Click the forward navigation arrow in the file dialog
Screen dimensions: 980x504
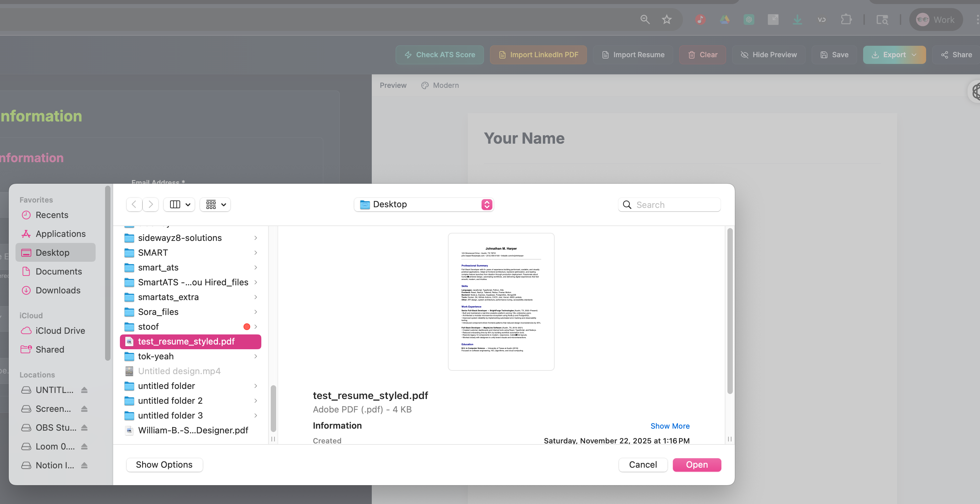pos(151,204)
